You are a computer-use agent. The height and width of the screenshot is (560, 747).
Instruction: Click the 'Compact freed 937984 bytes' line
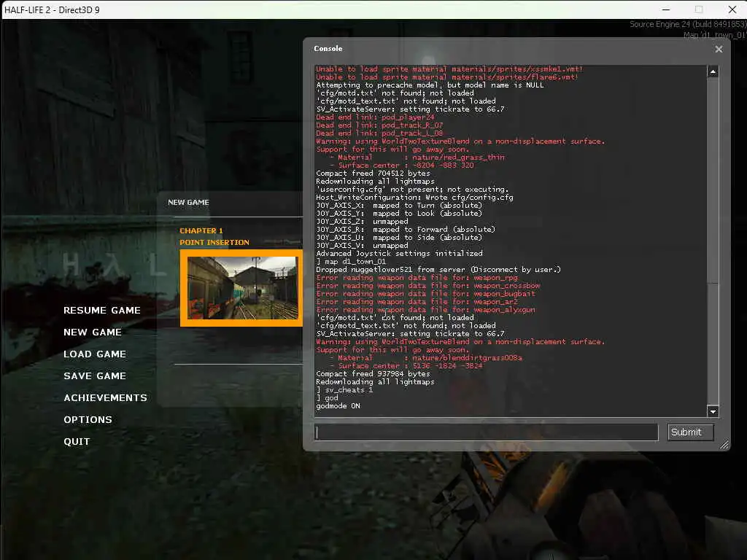click(373, 374)
